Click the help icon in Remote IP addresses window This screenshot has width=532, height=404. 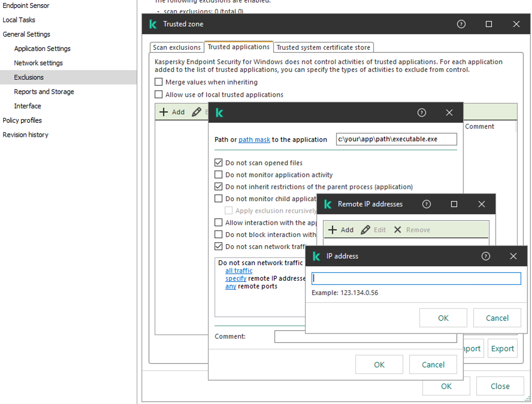click(426, 204)
